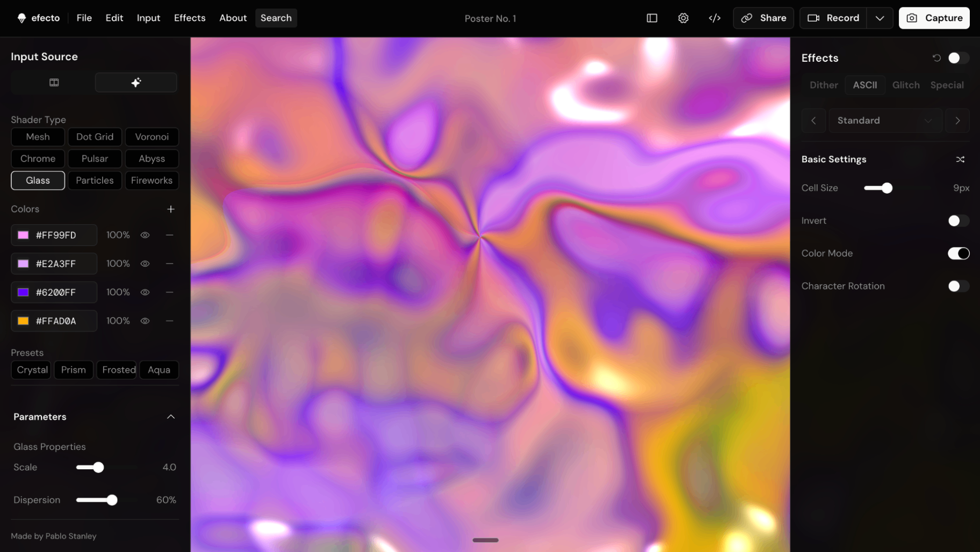Reset Effects using the undo icon
980x552 pixels.
point(936,58)
